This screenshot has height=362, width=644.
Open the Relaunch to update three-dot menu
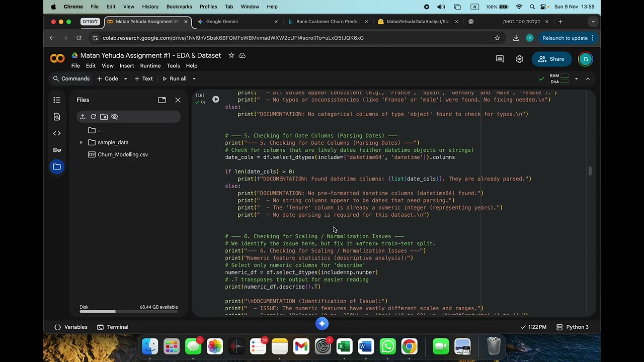pos(592,38)
